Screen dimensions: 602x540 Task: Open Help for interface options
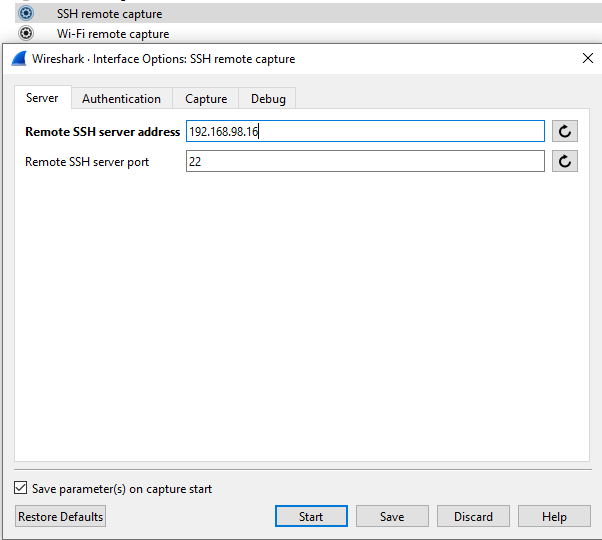click(x=554, y=516)
